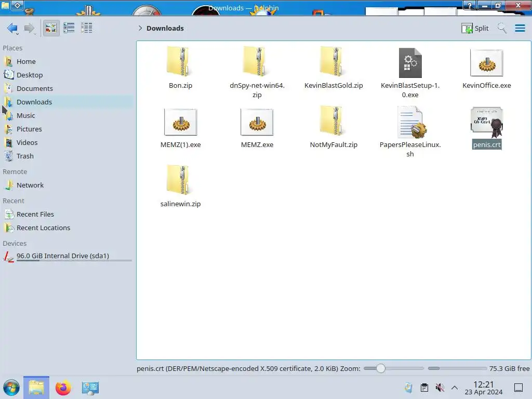This screenshot has height=399, width=532.
Task: Click the salinewin.zip filename label
Action: click(180, 204)
